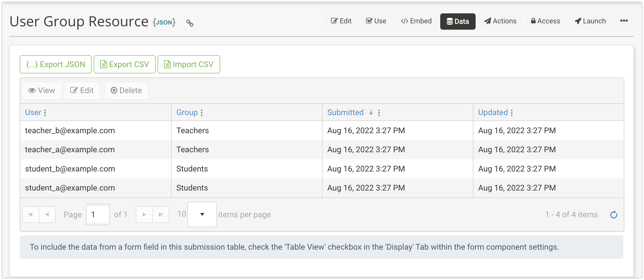Open the Group column options menu
The image size is (644, 280).
[x=202, y=113]
